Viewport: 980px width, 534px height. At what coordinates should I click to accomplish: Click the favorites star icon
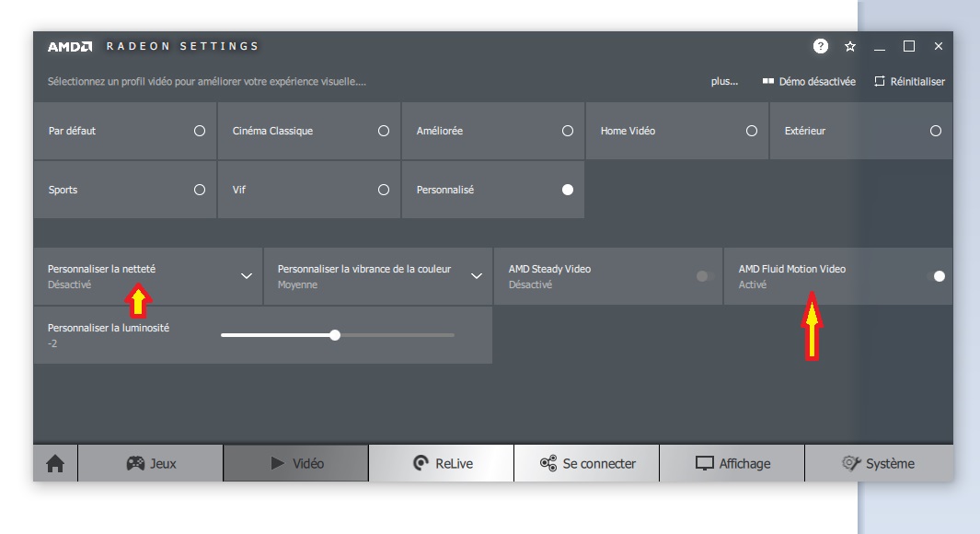click(x=850, y=46)
